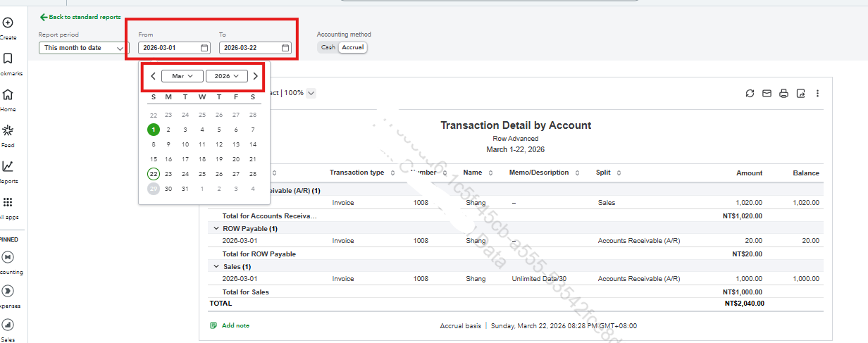The image size is (868, 343).
Task: Export the report using the export icon
Action: pyautogui.click(x=800, y=94)
